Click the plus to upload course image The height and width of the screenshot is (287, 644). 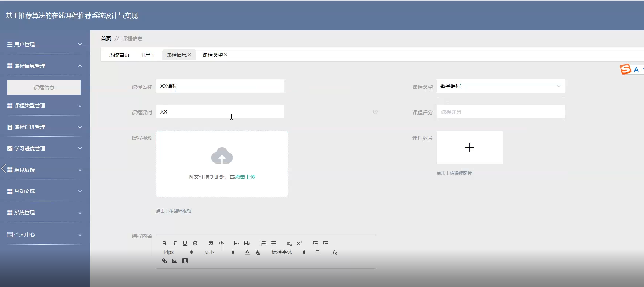point(470,147)
